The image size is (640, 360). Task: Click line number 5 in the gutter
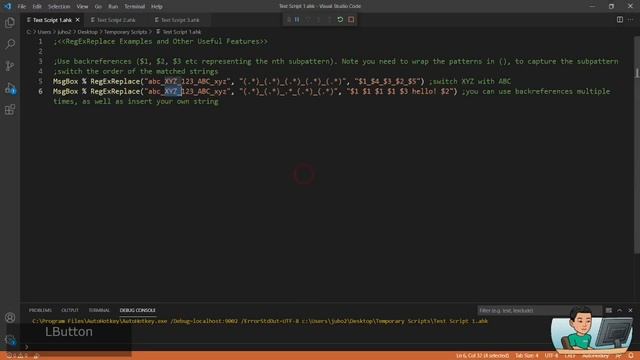click(40, 81)
